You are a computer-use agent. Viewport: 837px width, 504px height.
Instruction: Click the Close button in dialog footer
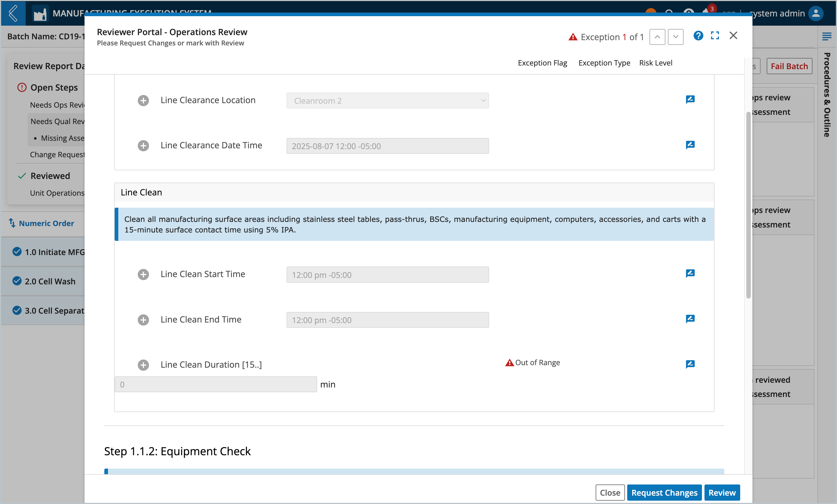coord(610,493)
